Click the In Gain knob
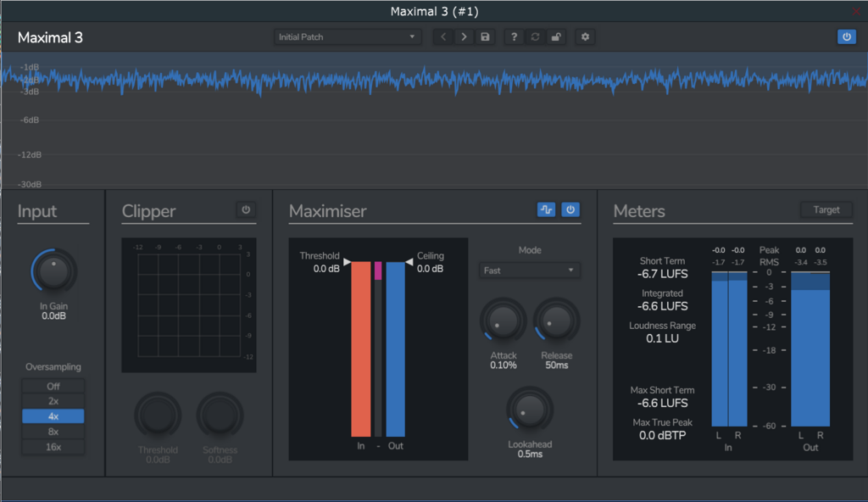868x502 pixels. click(53, 271)
